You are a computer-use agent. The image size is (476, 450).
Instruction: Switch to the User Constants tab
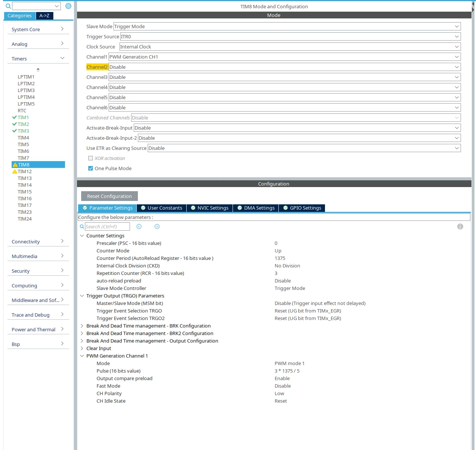[x=162, y=208]
